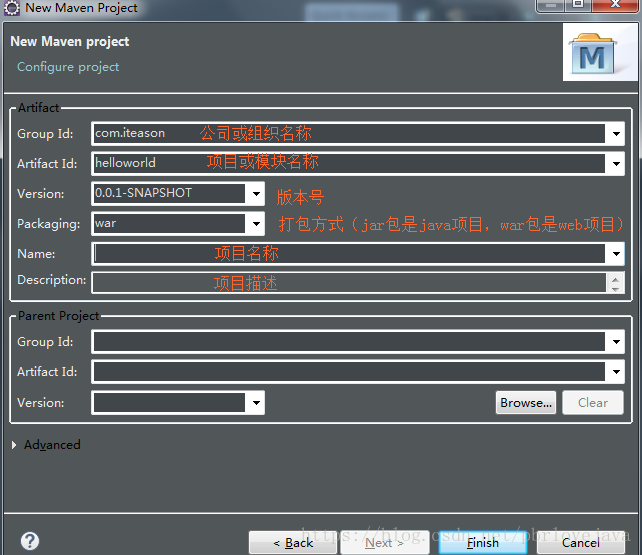
Task: Click Finish to create the project
Action: coord(483,543)
